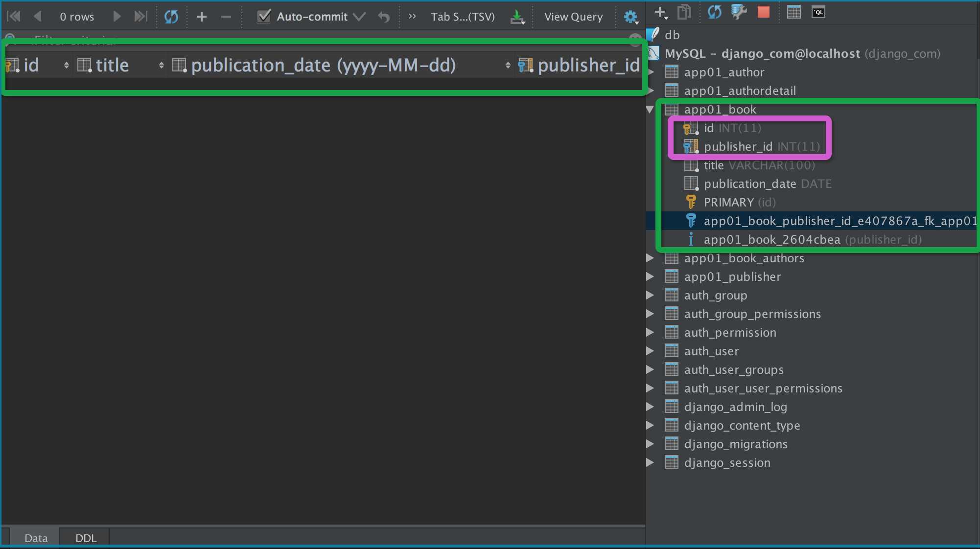This screenshot has width=980, height=549.
Task: Expand the app01_publisher table node
Action: pos(650,276)
